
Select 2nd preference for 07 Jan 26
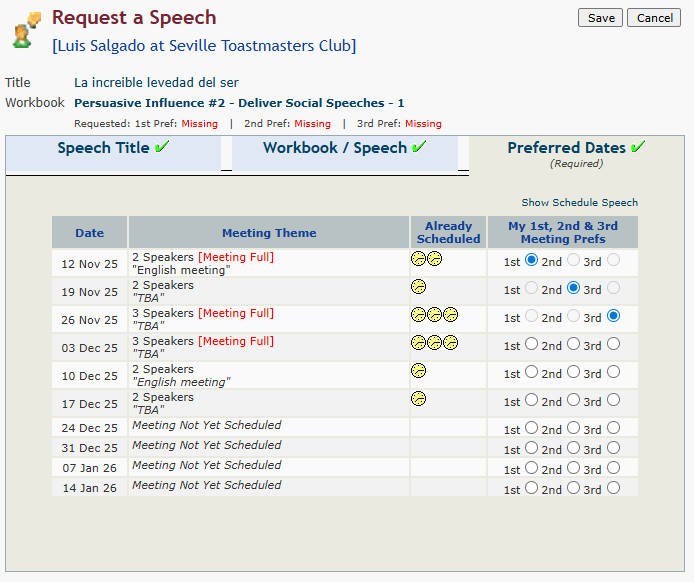coord(572,468)
